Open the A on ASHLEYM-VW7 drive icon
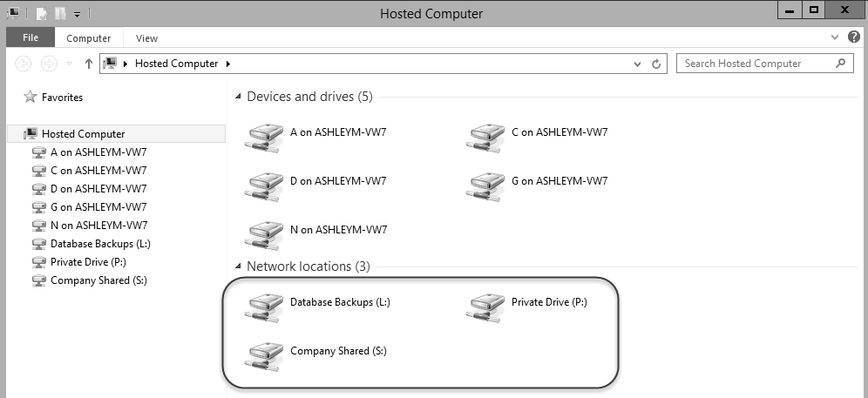Screen dimensions: 868x398 [x=263, y=138]
